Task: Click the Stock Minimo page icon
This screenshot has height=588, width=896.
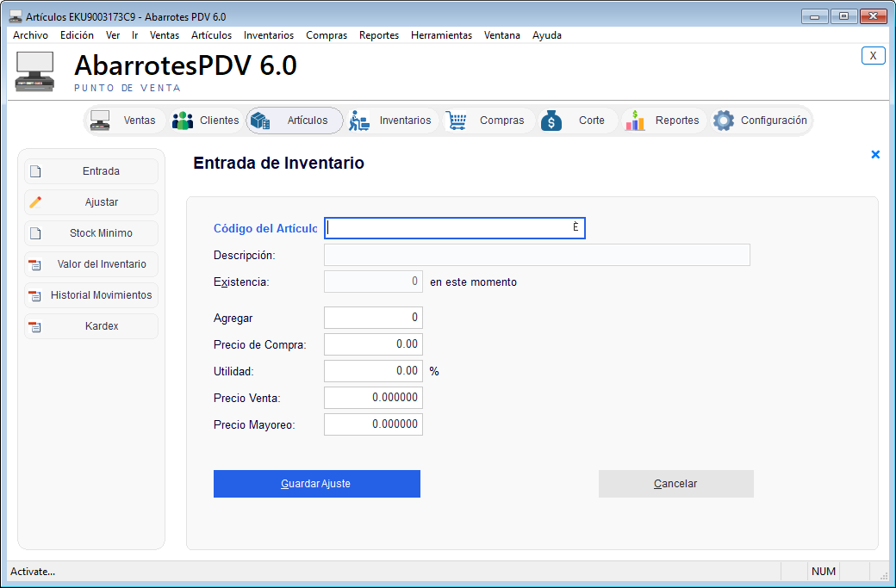Action: coord(35,233)
